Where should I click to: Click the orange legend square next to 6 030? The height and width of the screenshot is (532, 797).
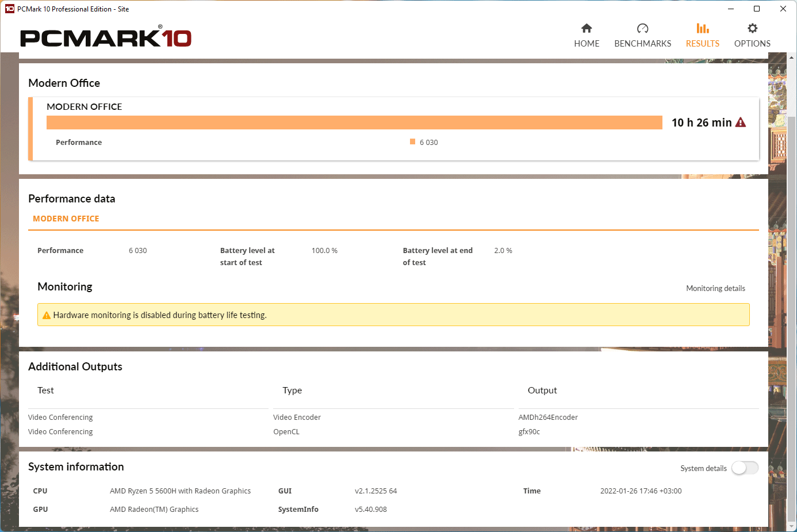pos(412,141)
